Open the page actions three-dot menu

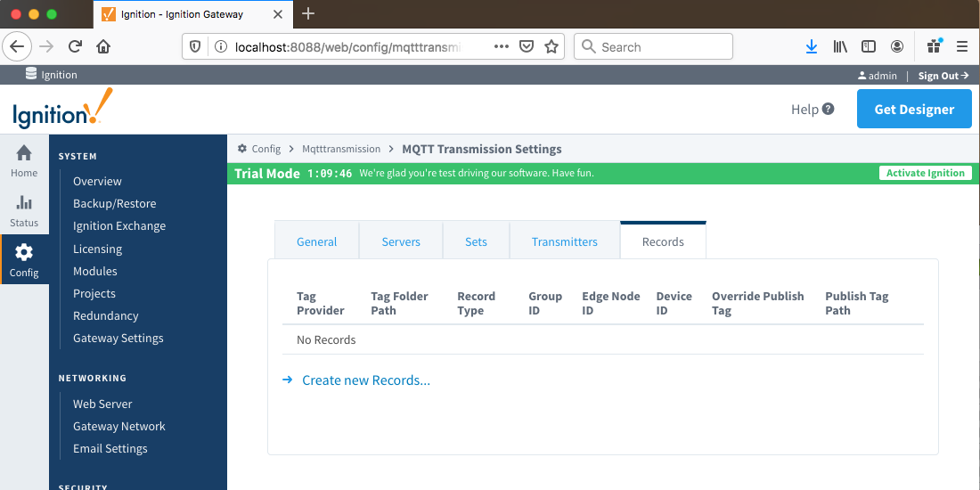pyautogui.click(x=502, y=46)
